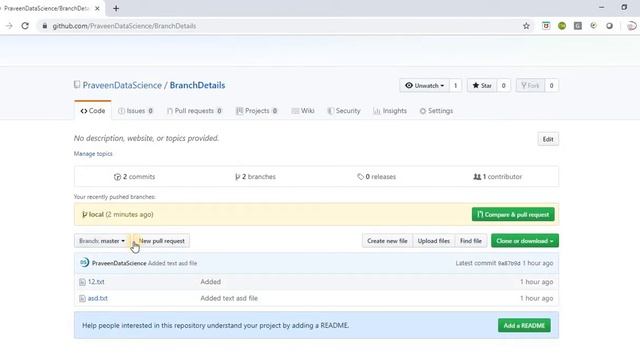The image size is (640, 360).
Task: Open the asd.txt file
Action: pos(98,298)
